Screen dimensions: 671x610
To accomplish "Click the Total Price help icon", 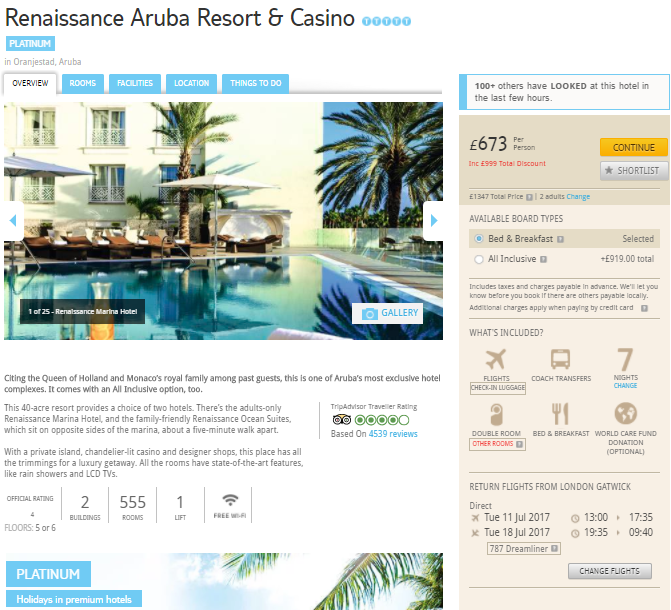I will (x=529, y=197).
